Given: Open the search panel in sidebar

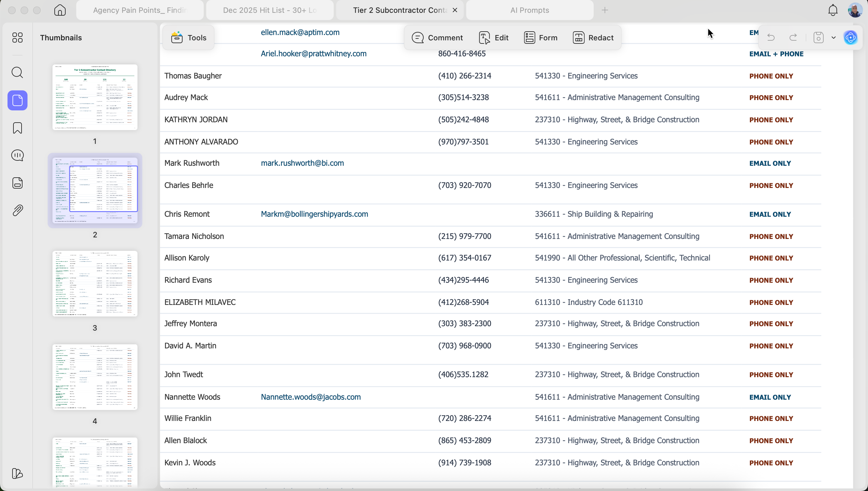Looking at the screenshot, I should tap(17, 73).
